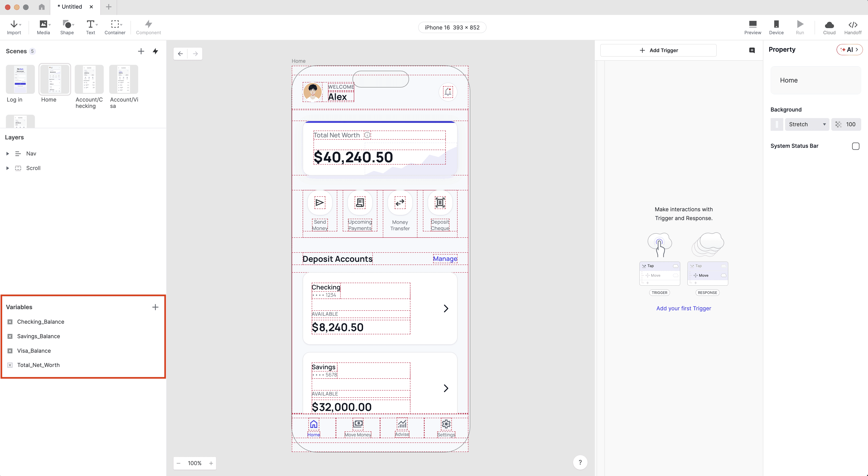Select the Deposit Accounts heading on canvas
Viewport: 868px width, 476px height.
(337, 259)
